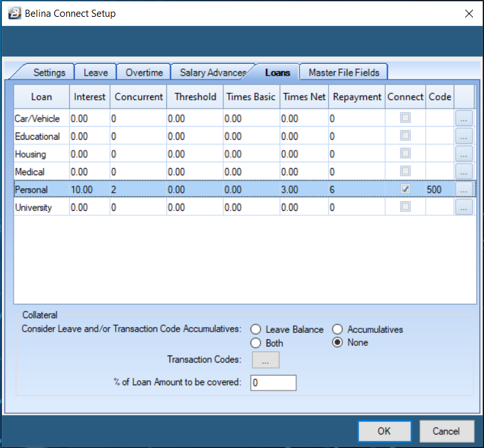
Task: Click the Belina app icon in title bar
Action: click(14, 14)
